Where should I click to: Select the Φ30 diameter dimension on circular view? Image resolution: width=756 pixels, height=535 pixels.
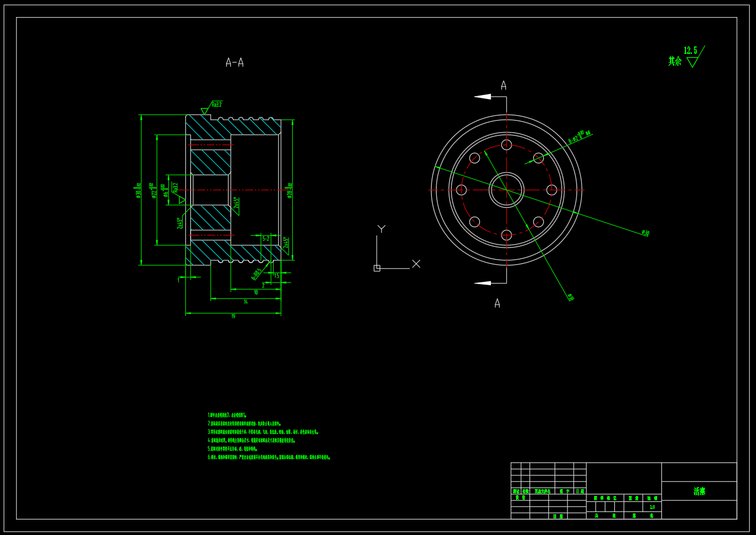[x=645, y=233]
